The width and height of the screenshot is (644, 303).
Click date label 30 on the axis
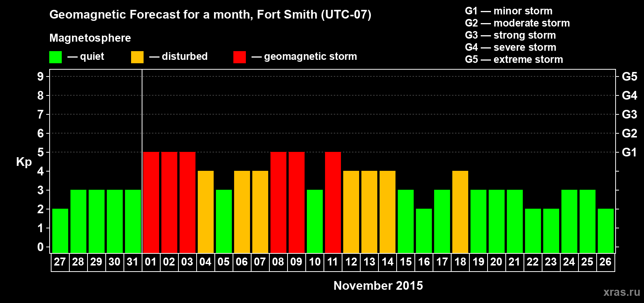tap(115, 262)
